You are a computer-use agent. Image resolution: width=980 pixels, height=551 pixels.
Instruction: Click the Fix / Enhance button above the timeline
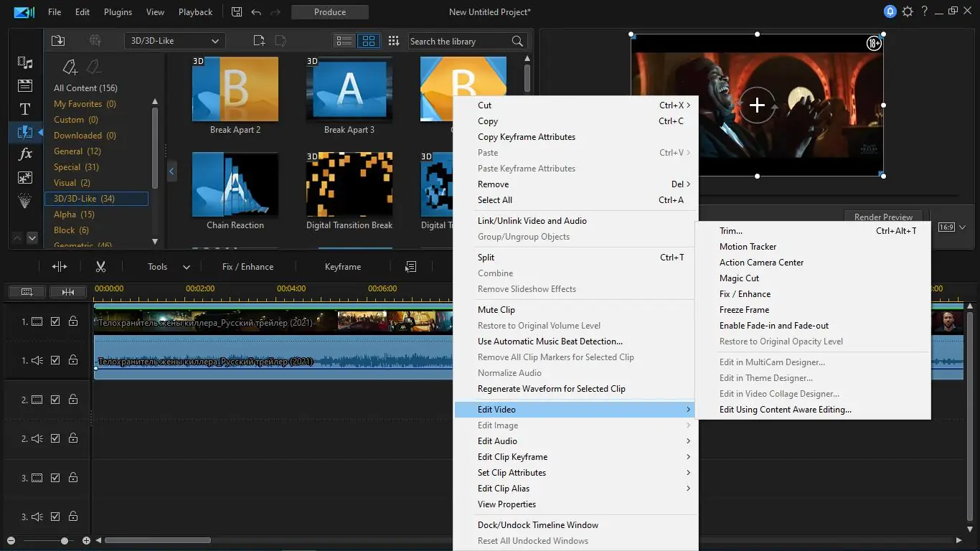click(x=248, y=267)
